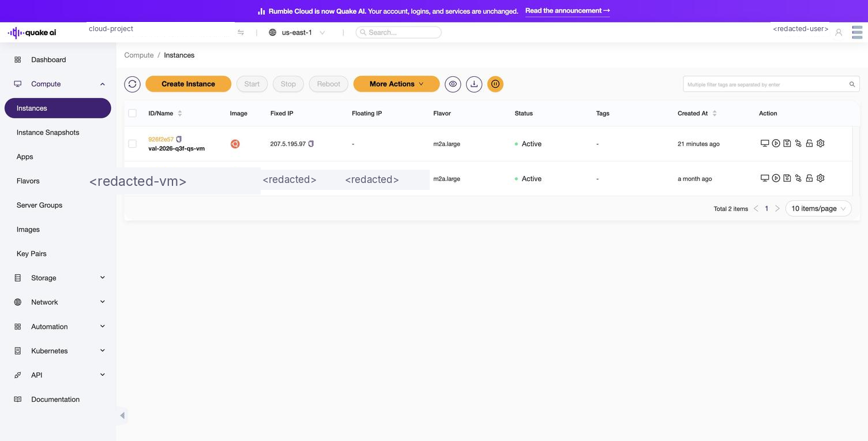Click the orange pause icon button
This screenshot has height=441, width=868.
click(495, 84)
